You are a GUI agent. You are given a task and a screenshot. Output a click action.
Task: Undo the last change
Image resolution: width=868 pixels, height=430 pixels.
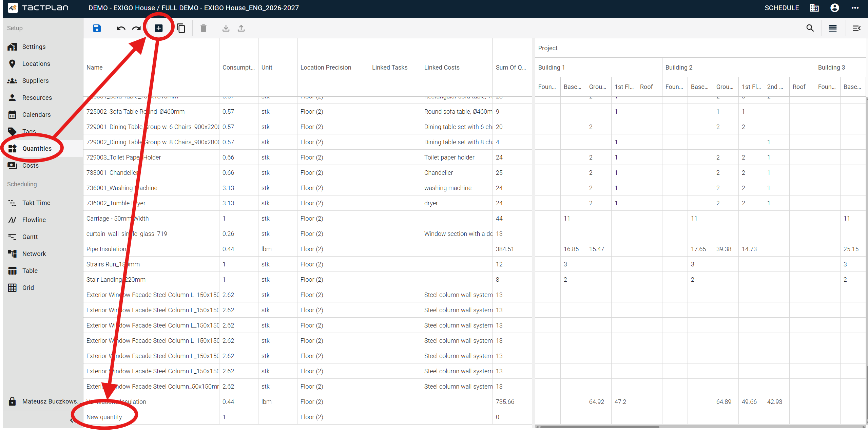(x=121, y=28)
